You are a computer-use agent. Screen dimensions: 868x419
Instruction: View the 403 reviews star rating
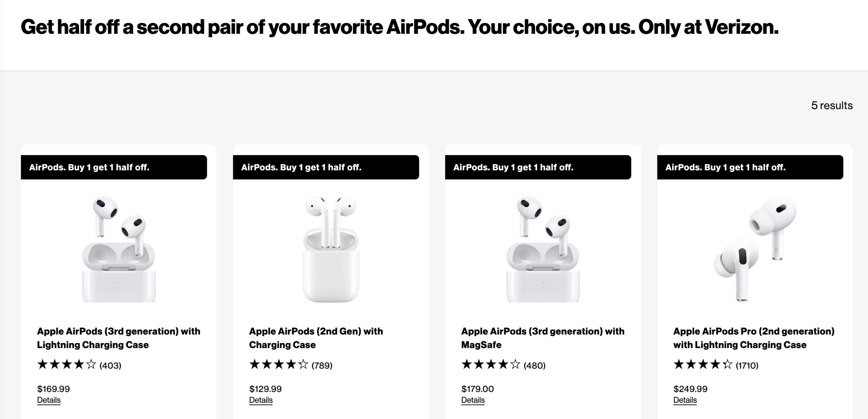pyautogui.click(x=80, y=365)
